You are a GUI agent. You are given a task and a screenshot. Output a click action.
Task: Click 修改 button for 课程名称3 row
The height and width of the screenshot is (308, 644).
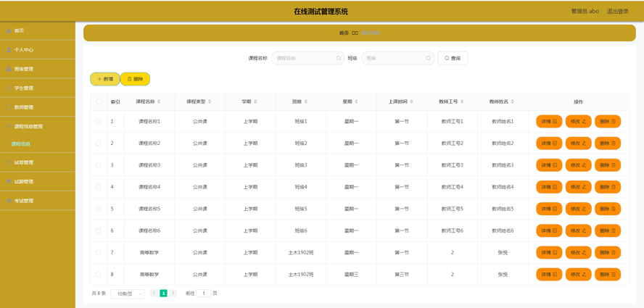point(578,165)
